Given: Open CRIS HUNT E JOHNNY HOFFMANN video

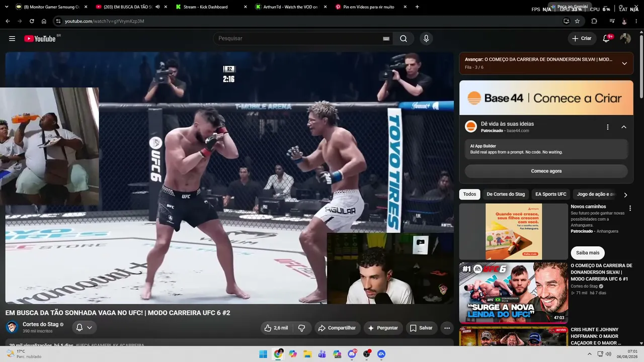Looking at the screenshot, I should coord(601,336).
